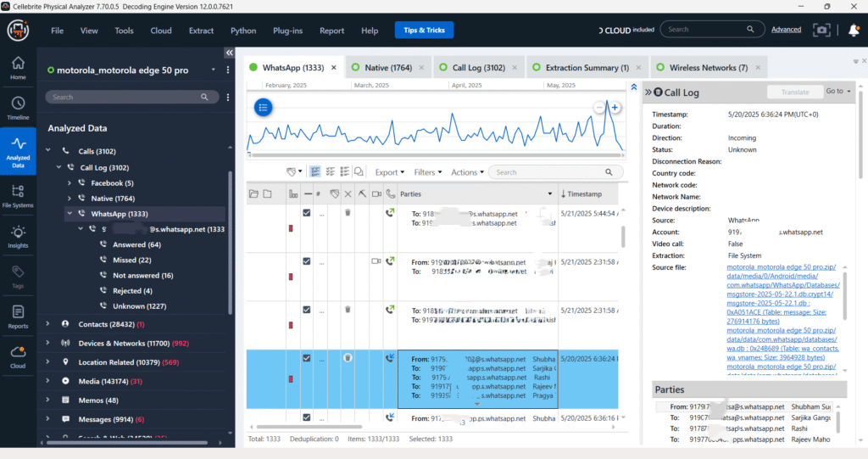Toggle checkbox of selected 5/20/2025 6:36:24 row
Screen dimensions: 868x459
(307, 358)
